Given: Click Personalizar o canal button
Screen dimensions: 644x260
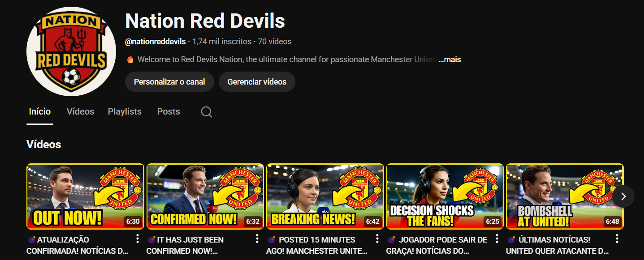Looking at the screenshot, I should click(169, 82).
